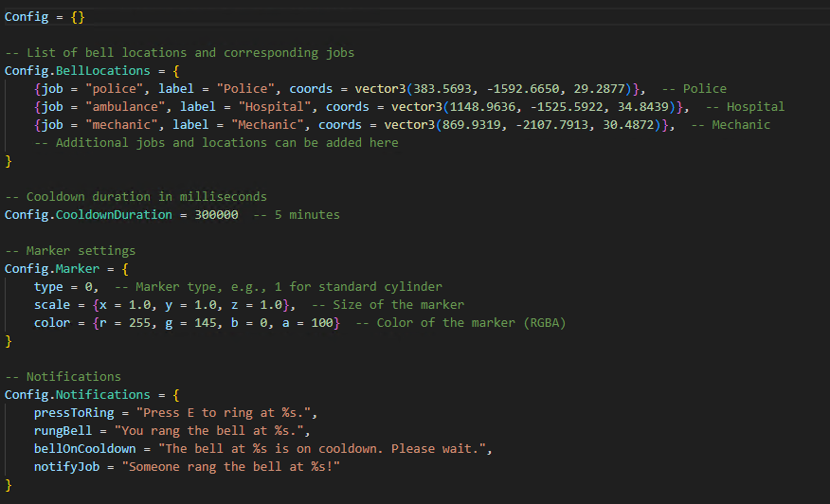Click the "police" job string
This screenshot has width=830, height=504.
point(114,89)
